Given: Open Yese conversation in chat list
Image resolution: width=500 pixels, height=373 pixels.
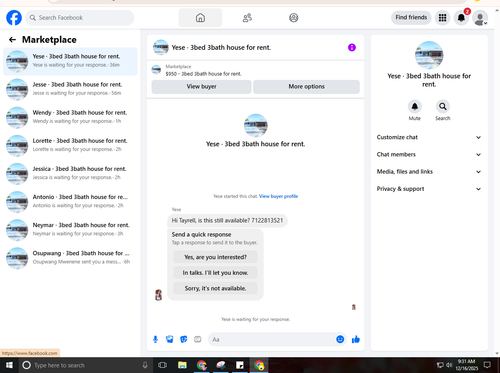Looking at the screenshot, I should click(x=70, y=61).
